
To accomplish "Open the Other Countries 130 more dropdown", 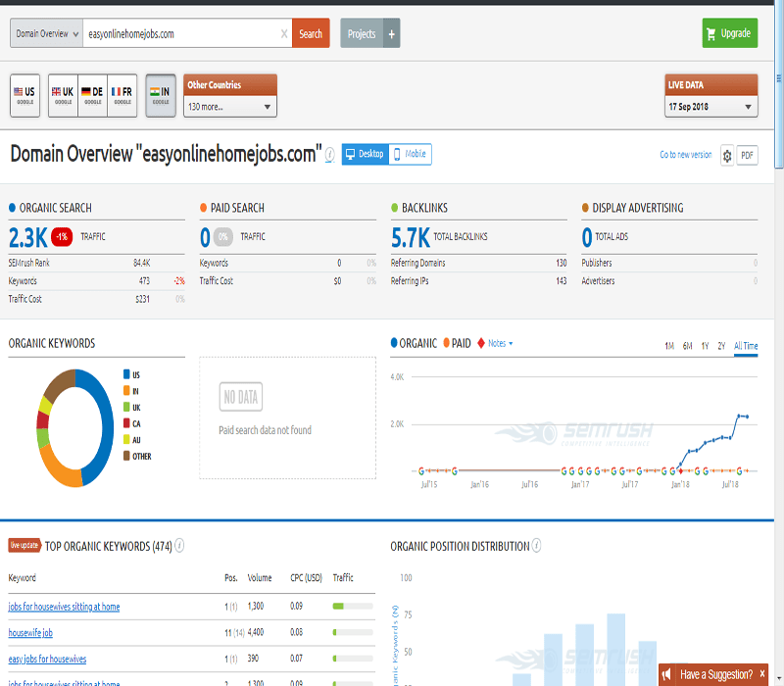I will click(x=230, y=107).
